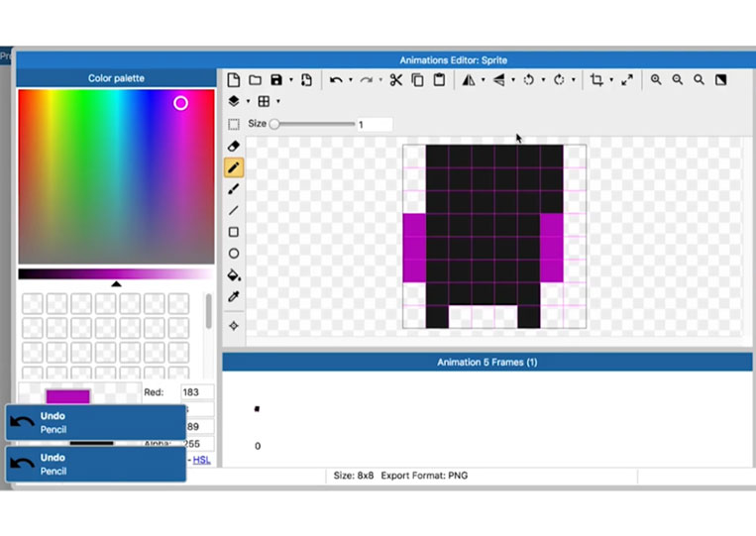
Task: Click the hotspot crosshair tool
Action: [234, 326]
